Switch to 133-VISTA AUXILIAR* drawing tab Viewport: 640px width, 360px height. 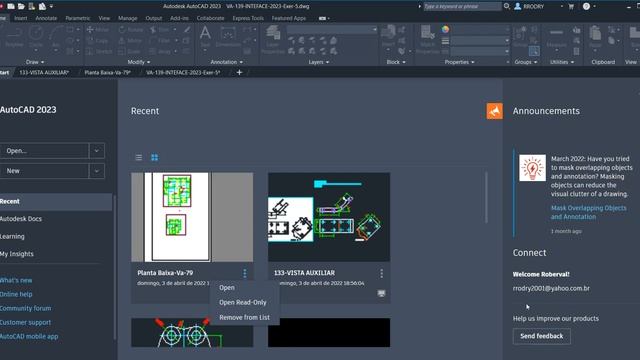pos(44,72)
